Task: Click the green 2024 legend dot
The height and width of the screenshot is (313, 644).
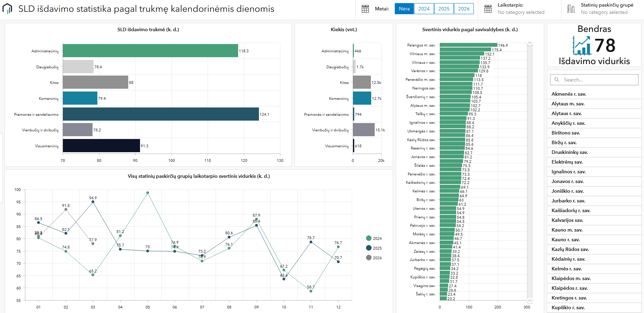Action: [x=369, y=238]
